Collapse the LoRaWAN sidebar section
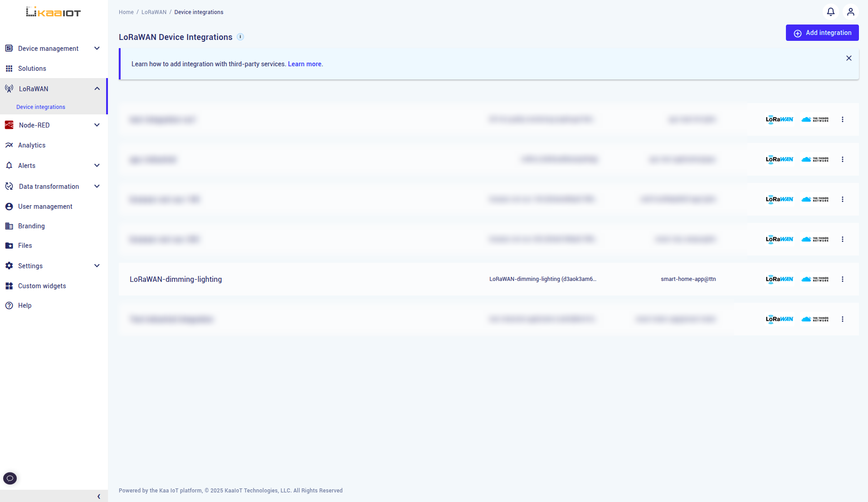Viewport: 868px width, 502px height. tap(97, 89)
